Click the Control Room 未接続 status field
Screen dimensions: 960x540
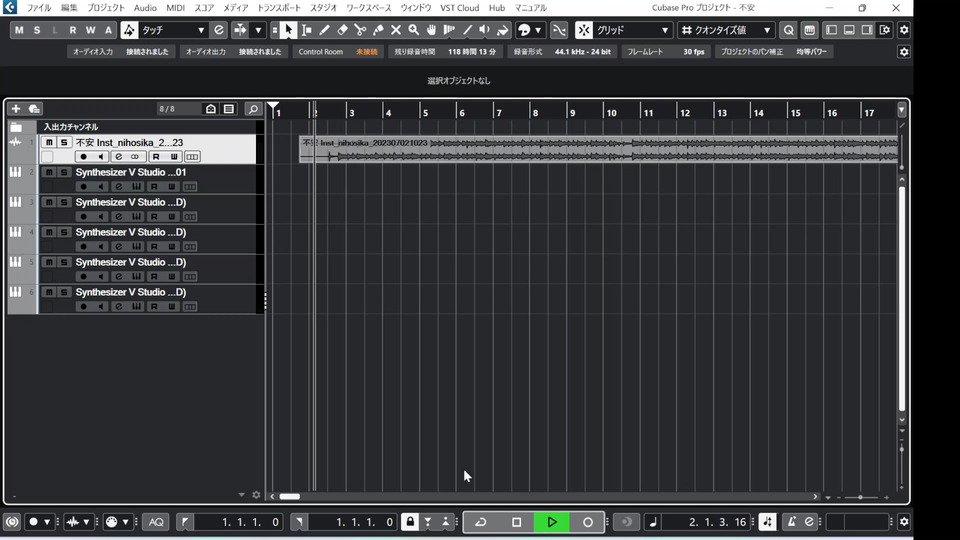tap(338, 52)
